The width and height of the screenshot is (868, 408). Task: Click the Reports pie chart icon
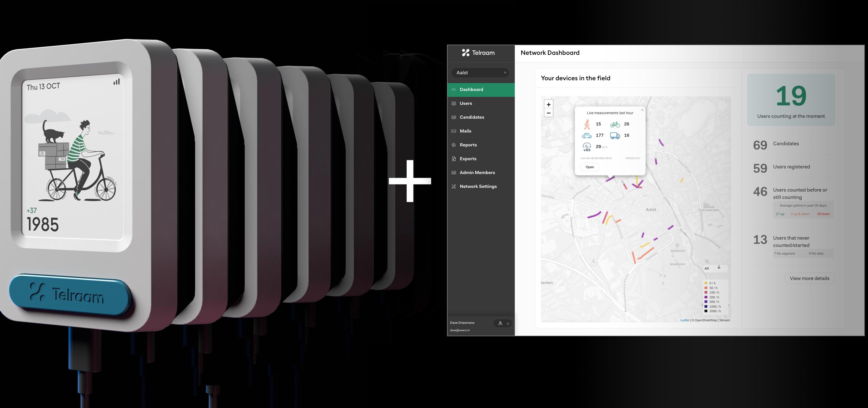tap(453, 145)
